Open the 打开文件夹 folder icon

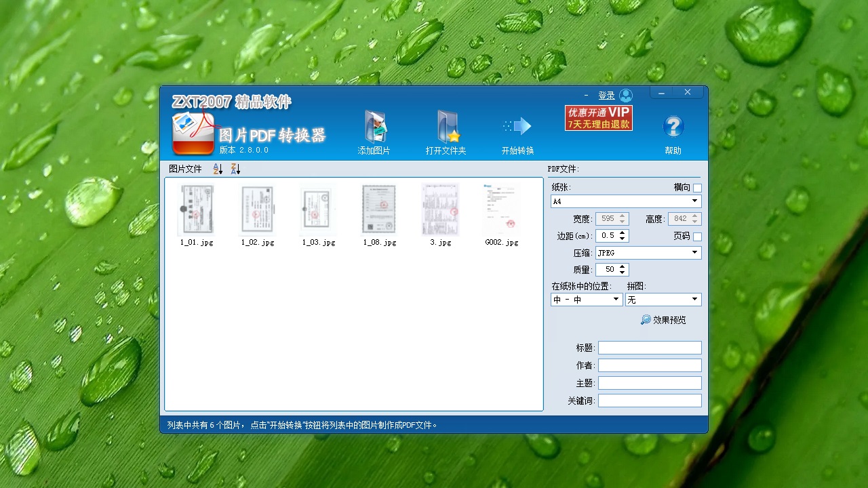tap(446, 125)
